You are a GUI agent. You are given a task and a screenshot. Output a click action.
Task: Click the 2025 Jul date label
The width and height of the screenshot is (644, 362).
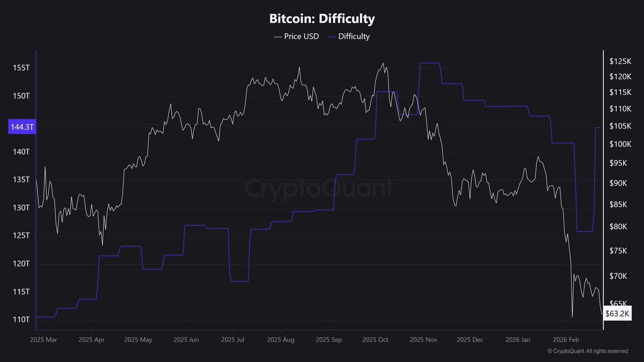(x=233, y=339)
